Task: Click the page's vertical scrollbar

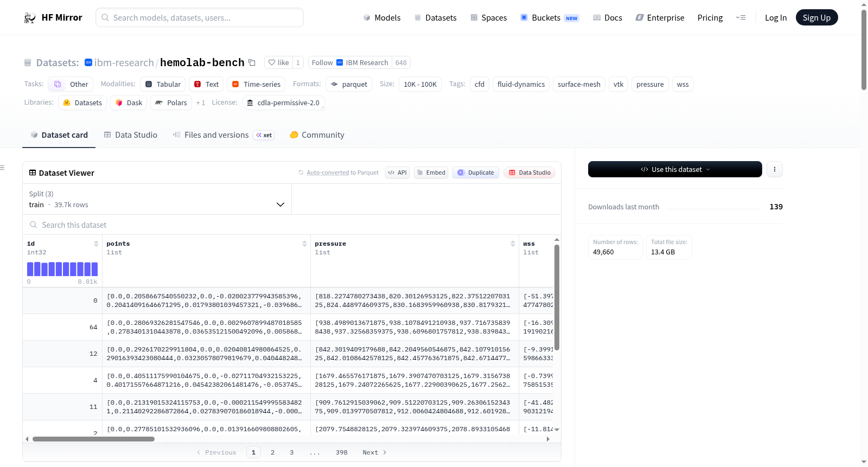Action: click(x=864, y=49)
